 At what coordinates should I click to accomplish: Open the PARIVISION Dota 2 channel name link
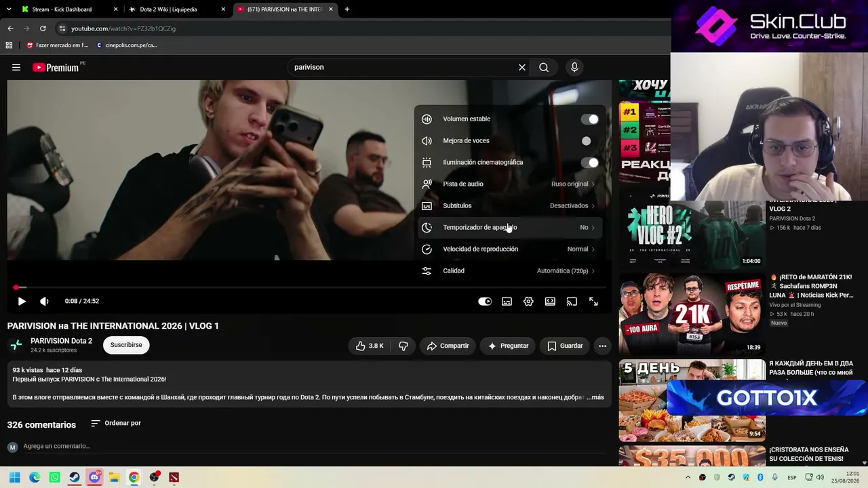pos(61,341)
